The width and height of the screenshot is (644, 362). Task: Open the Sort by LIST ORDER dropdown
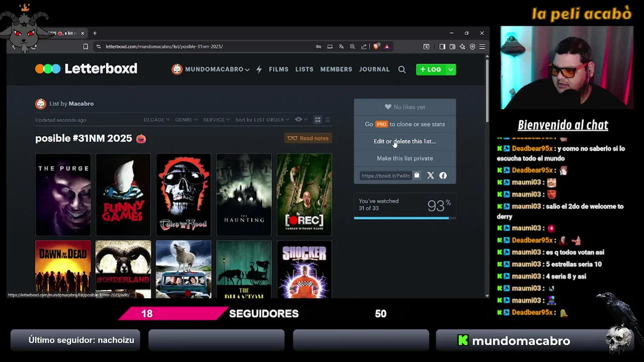click(262, 120)
